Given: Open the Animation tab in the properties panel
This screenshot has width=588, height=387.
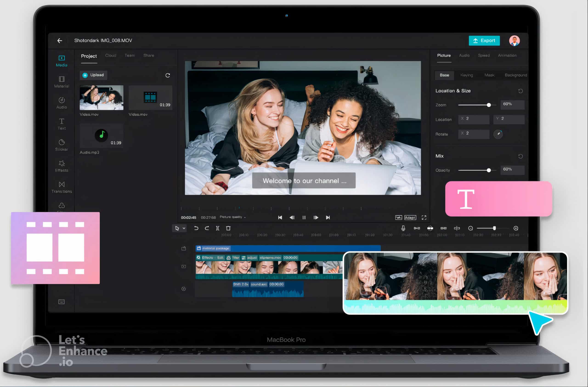Looking at the screenshot, I should [x=507, y=55].
